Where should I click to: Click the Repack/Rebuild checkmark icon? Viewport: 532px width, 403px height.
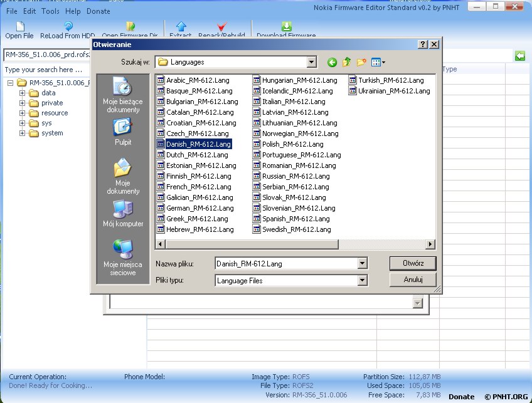point(222,26)
